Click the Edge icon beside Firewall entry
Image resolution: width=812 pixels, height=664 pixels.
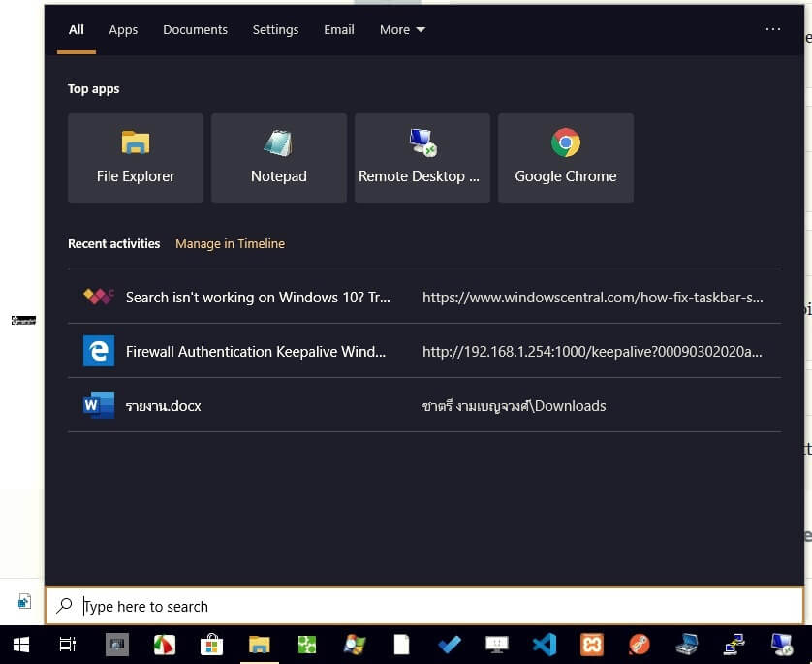coord(99,351)
